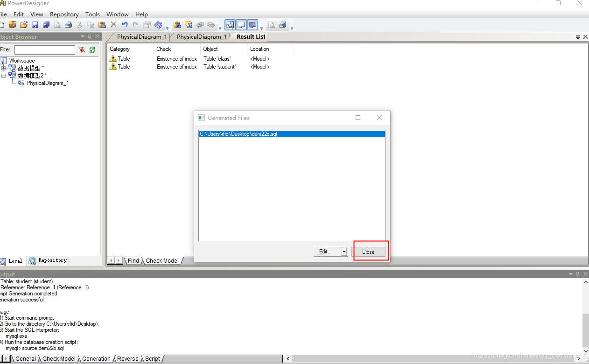The width and height of the screenshot is (589, 364).
Task: Save the model with the floppy disk icon
Action: 35,25
